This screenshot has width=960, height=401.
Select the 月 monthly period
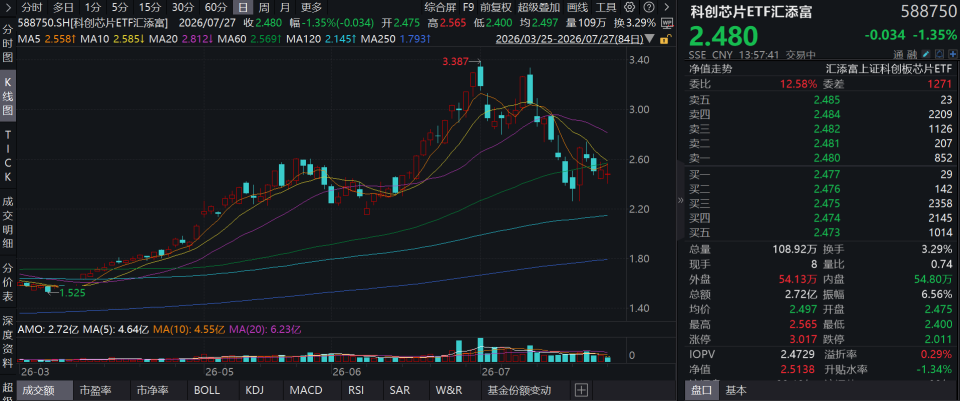coord(285,7)
